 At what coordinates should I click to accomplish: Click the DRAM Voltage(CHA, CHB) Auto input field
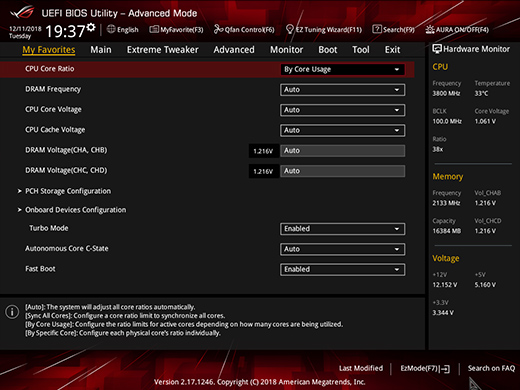pos(343,151)
